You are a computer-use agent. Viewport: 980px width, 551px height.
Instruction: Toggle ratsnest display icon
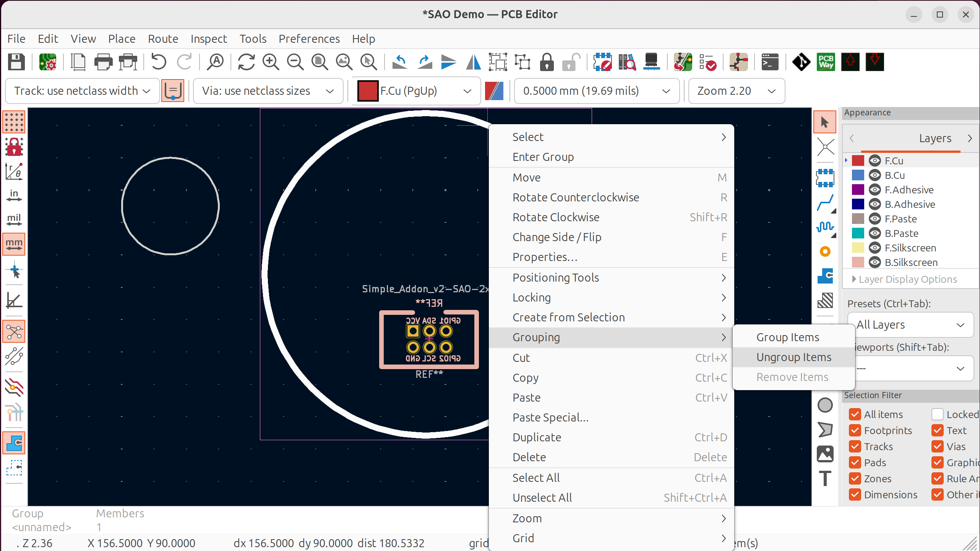point(14,331)
